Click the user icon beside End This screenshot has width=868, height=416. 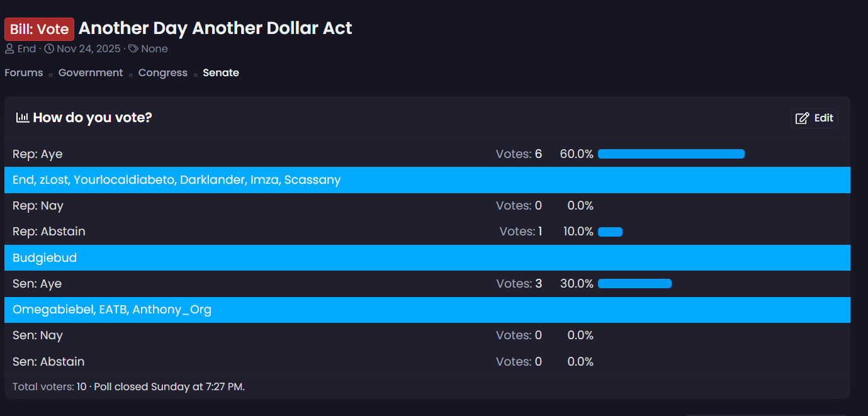click(x=9, y=49)
